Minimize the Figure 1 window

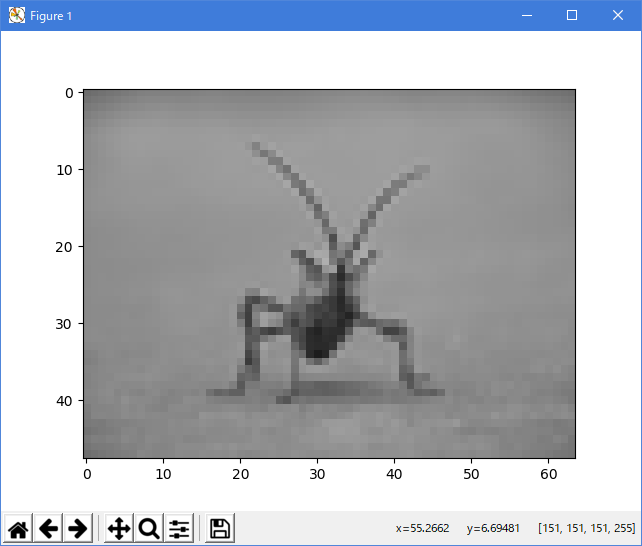pos(527,16)
